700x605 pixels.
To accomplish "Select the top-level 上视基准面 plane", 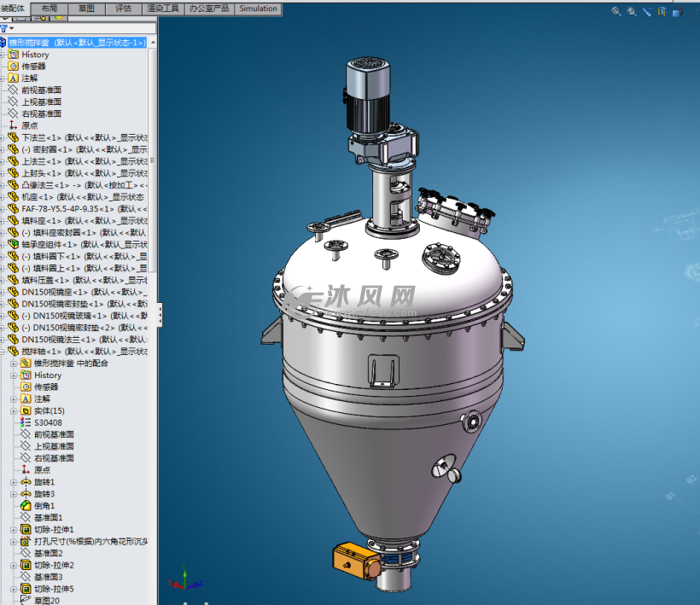I will point(42,102).
